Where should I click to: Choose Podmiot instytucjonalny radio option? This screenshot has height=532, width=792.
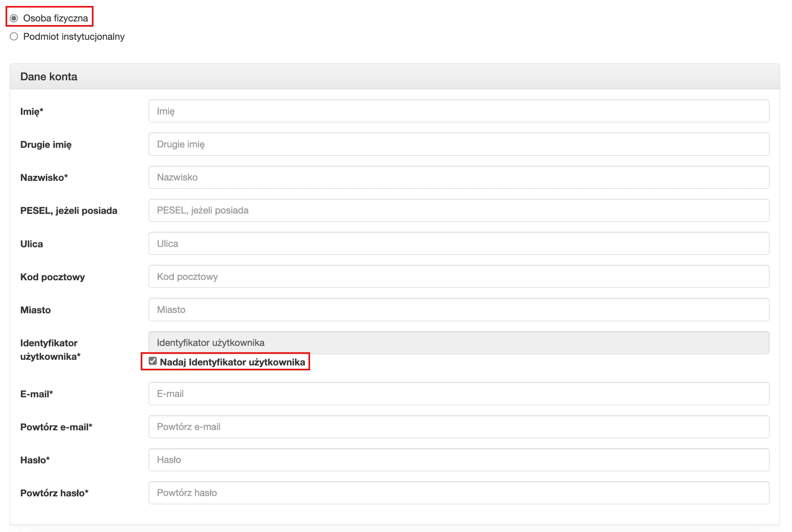pos(14,36)
